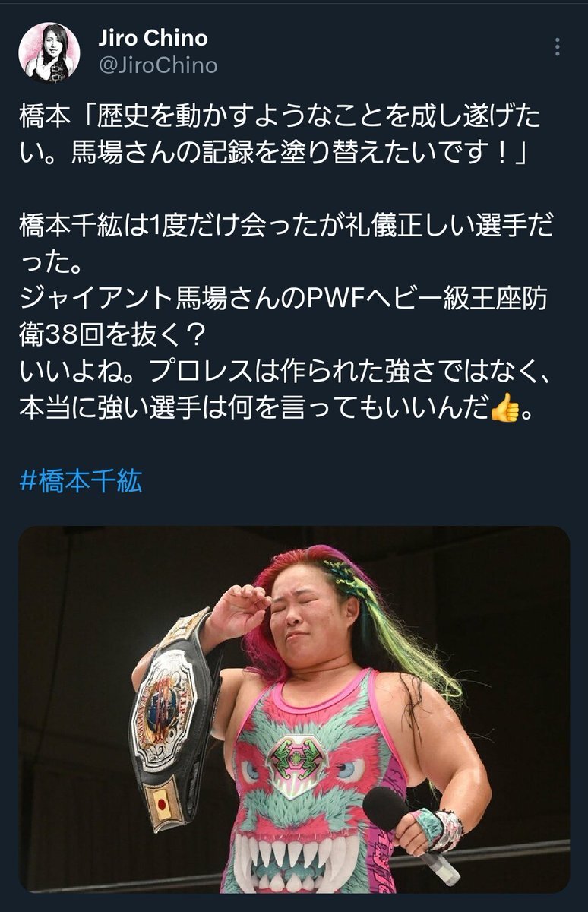Open the attached wrestler photo

click(x=294, y=709)
